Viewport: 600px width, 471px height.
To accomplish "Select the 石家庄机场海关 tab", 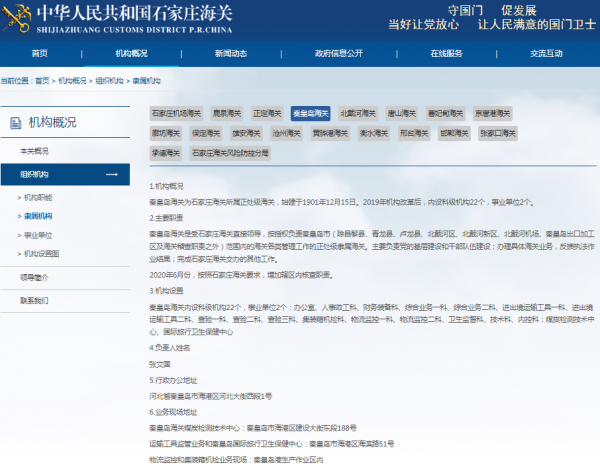I will [176, 114].
